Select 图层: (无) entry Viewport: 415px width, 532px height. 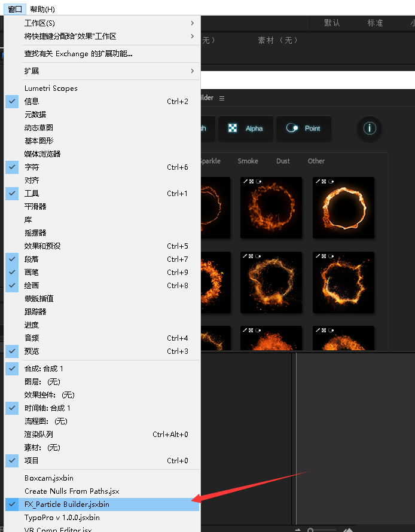coord(102,382)
